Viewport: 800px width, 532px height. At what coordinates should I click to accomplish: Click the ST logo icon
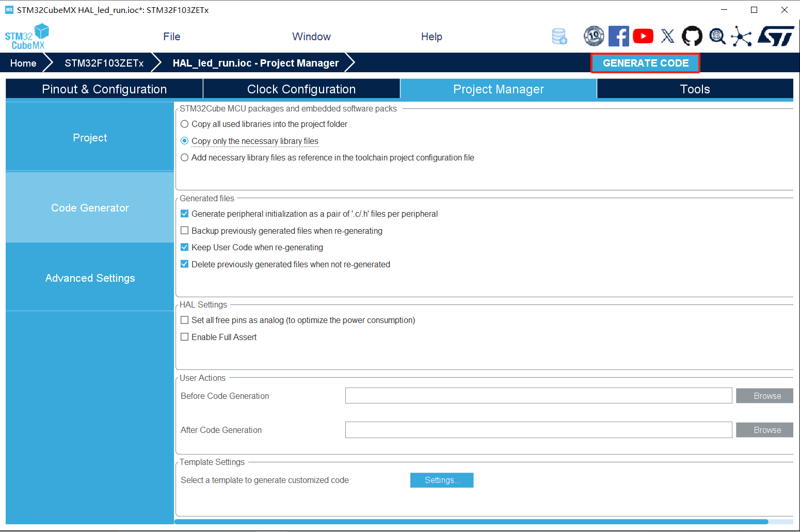coord(776,36)
